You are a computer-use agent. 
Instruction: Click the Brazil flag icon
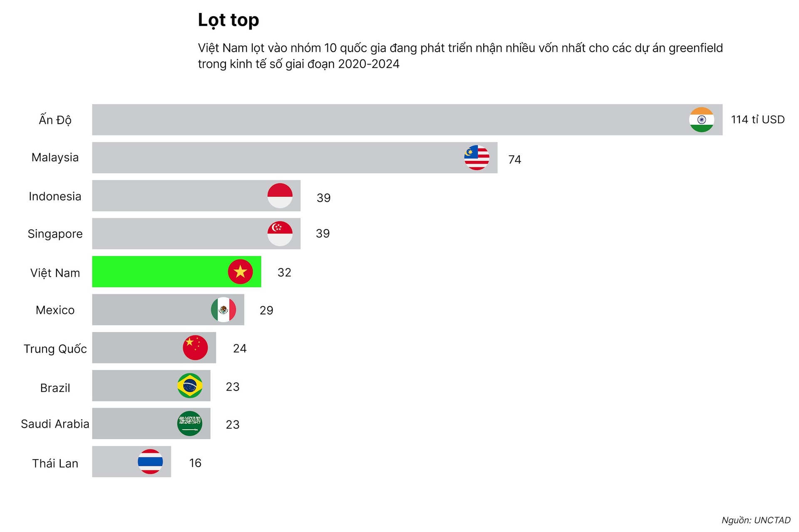190,386
